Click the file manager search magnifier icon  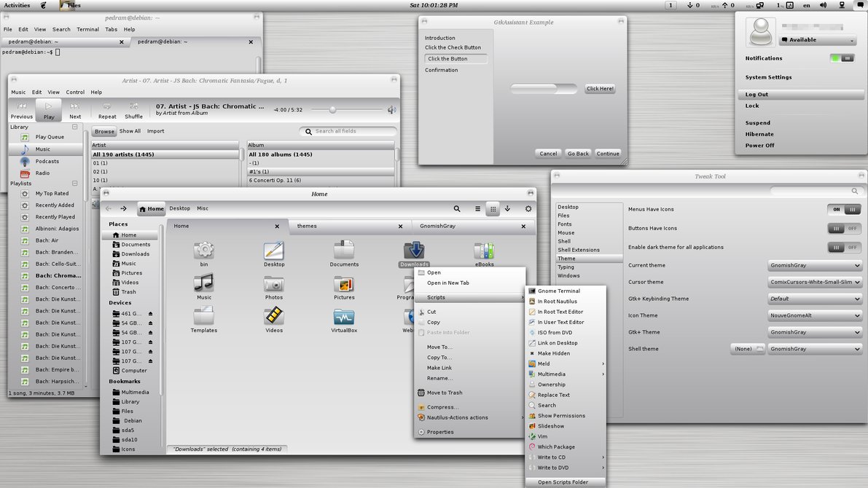[457, 209]
